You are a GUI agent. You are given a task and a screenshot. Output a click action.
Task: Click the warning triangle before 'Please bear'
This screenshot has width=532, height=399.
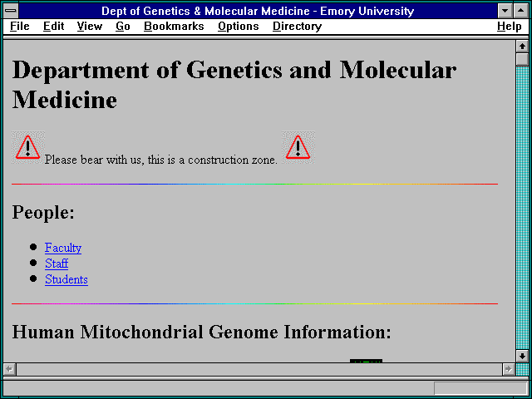tap(28, 148)
